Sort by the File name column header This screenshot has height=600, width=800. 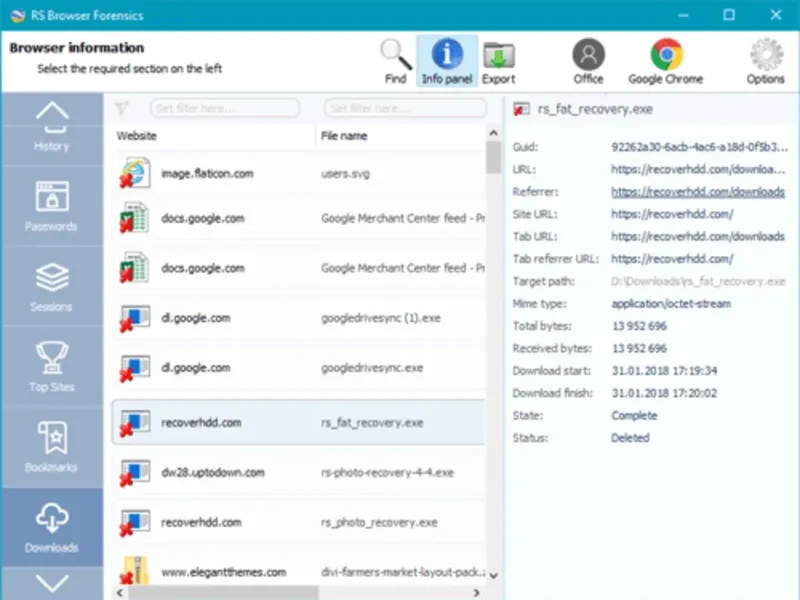click(344, 136)
